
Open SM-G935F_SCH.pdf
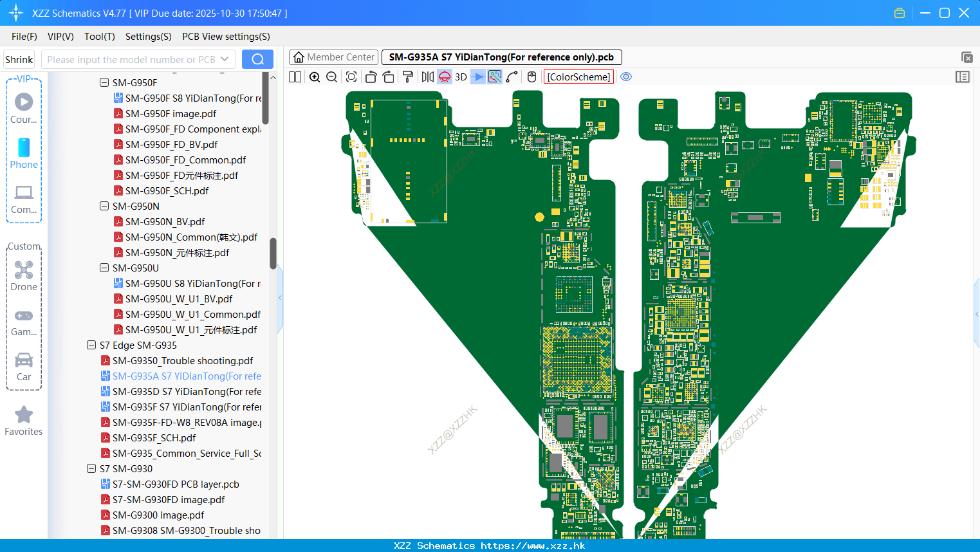click(x=154, y=437)
